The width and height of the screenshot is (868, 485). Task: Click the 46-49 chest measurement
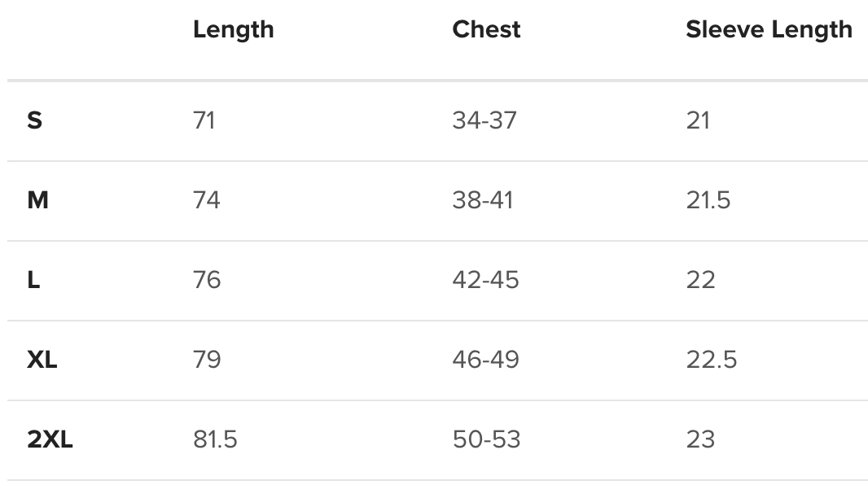point(485,360)
